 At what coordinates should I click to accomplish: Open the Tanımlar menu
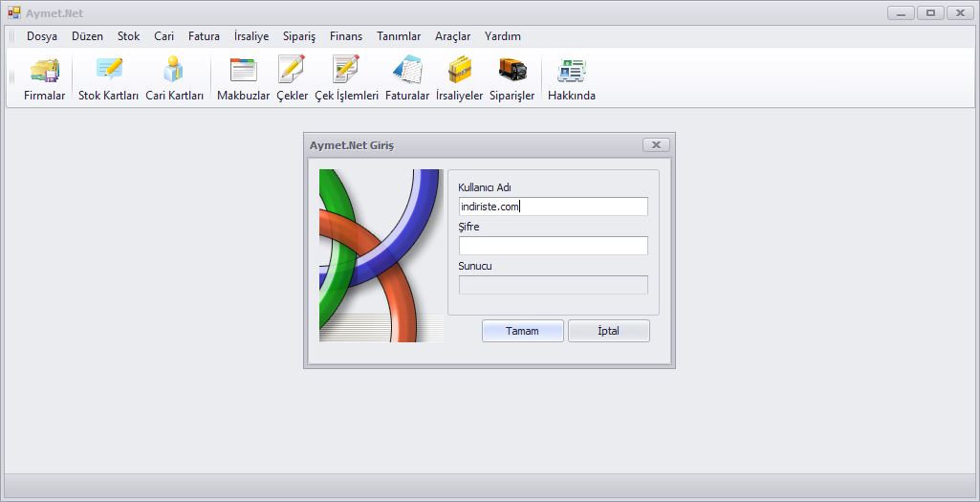click(399, 36)
